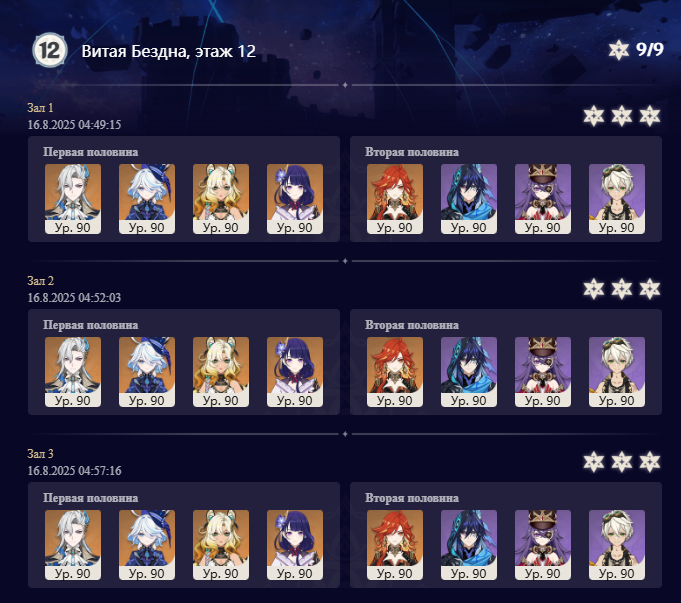Viewport: 681px width, 603px height.
Task: Select blue-hat character in Зал 1 first half
Action: tap(147, 199)
